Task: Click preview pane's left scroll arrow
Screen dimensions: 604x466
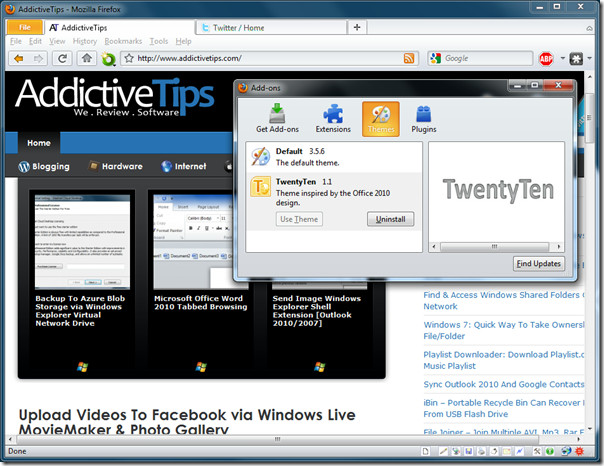Action: [x=434, y=246]
